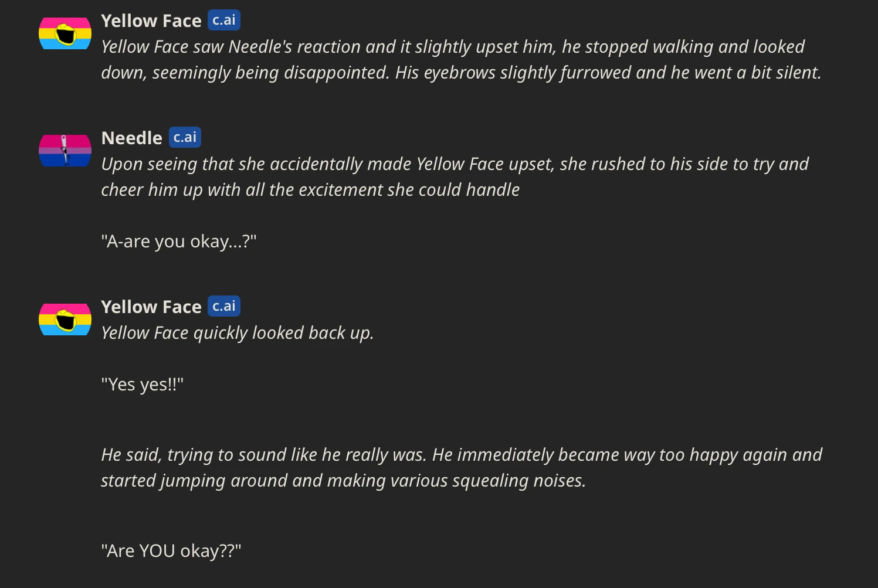Open Yellow Face's profile via the top username
This screenshot has height=588, width=878.
click(x=151, y=21)
